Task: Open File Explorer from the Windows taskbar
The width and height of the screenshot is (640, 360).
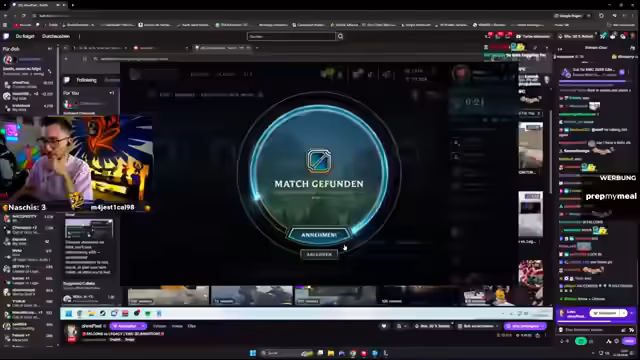Action: click(331, 353)
